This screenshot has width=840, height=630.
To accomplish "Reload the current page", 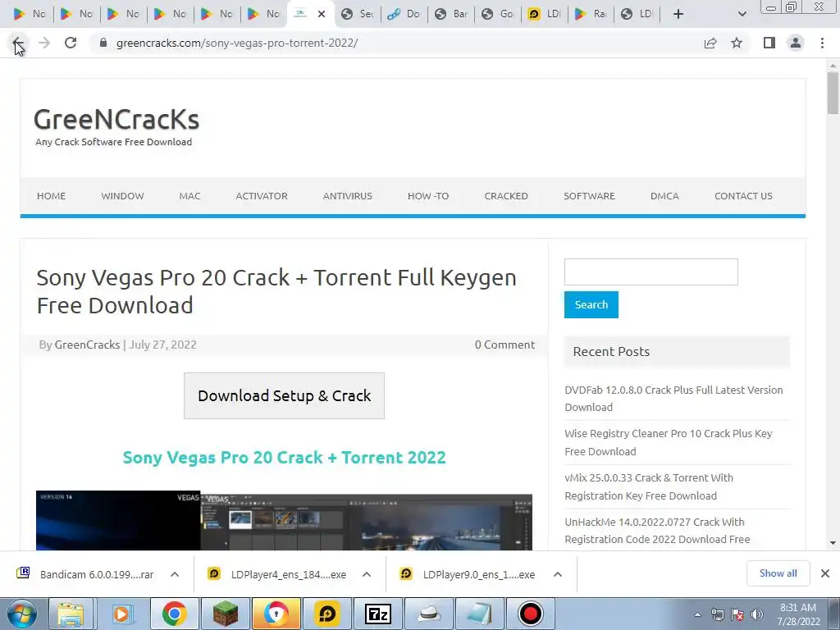I will point(71,43).
